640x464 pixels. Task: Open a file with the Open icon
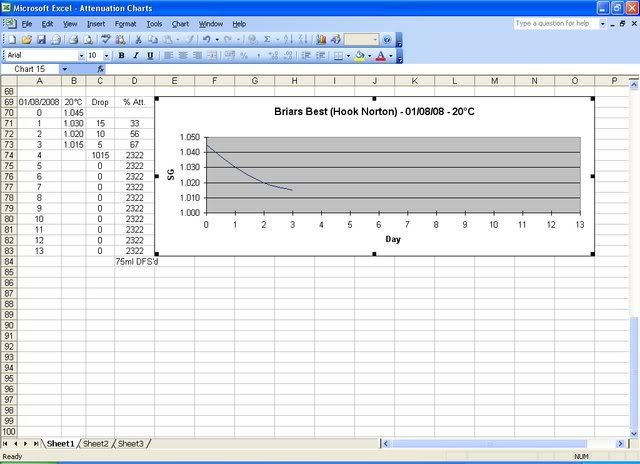click(27, 40)
